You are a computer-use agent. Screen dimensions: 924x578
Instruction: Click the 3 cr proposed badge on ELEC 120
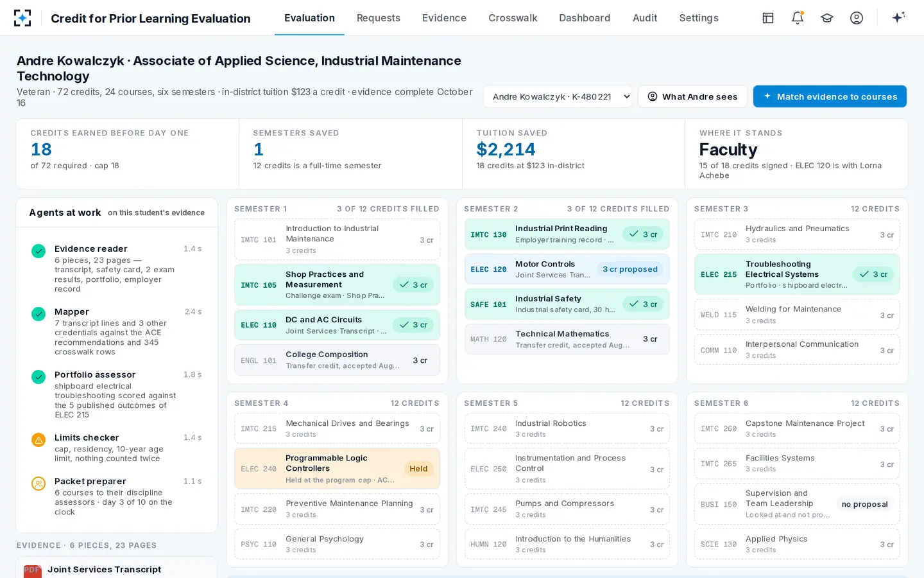629,269
